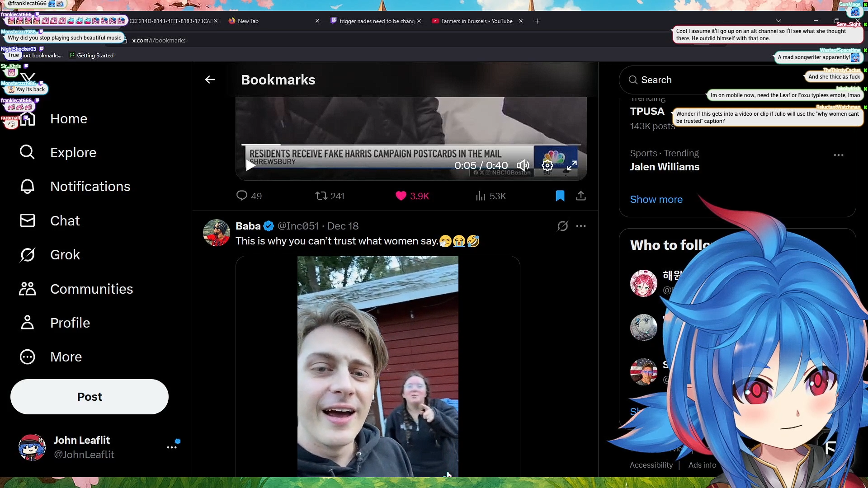Click the back arrow next to Bookmarks
This screenshot has height=488, width=868.
click(x=210, y=80)
